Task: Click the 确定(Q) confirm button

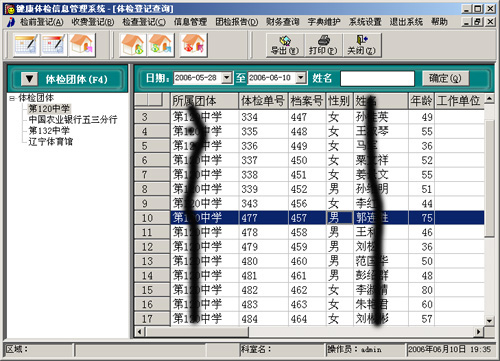Action: (x=445, y=78)
